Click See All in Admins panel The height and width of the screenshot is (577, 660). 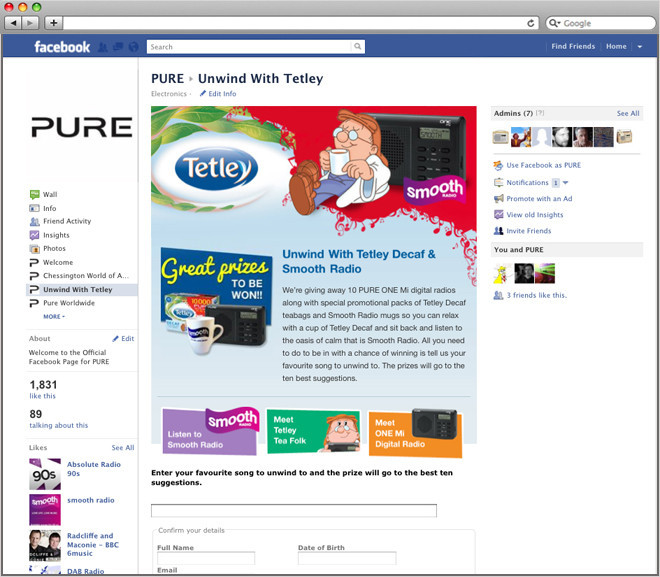click(628, 114)
